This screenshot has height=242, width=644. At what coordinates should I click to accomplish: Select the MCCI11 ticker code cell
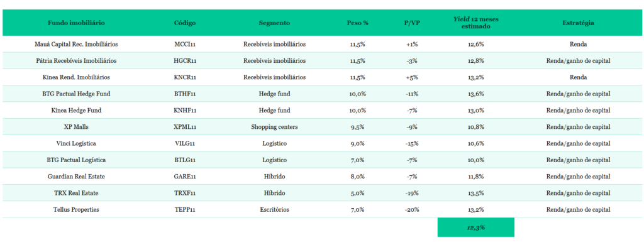(186, 44)
